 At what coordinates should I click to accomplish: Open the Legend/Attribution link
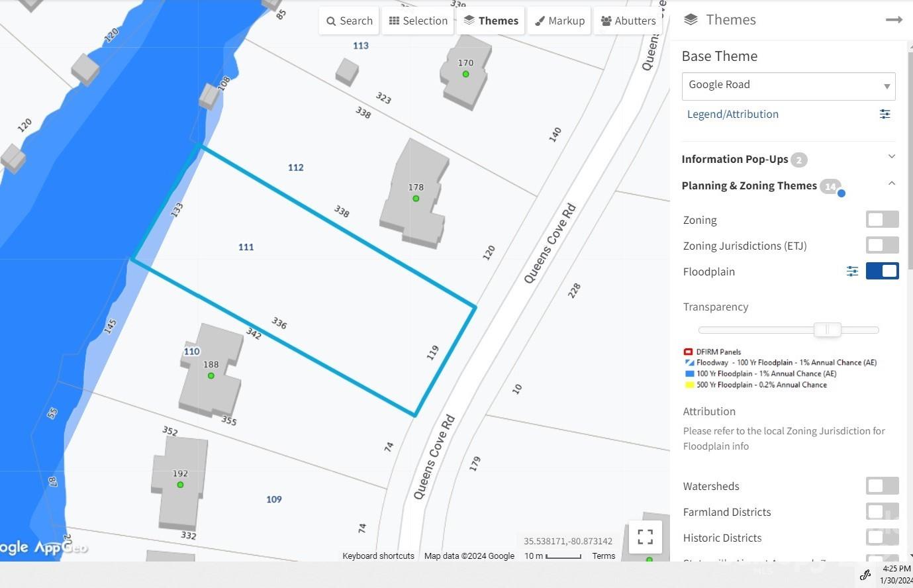point(732,114)
